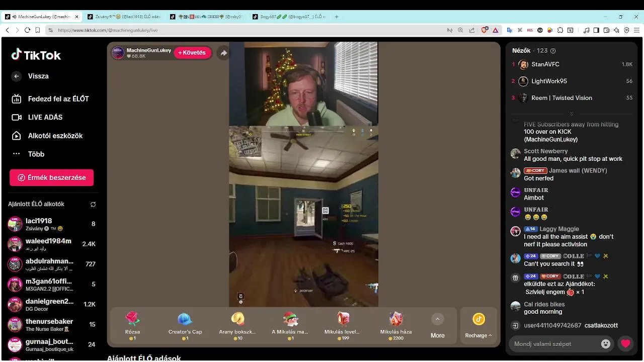Open Brave Shields lion icon
Viewport: 644px width, 362px height.
click(x=485, y=30)
